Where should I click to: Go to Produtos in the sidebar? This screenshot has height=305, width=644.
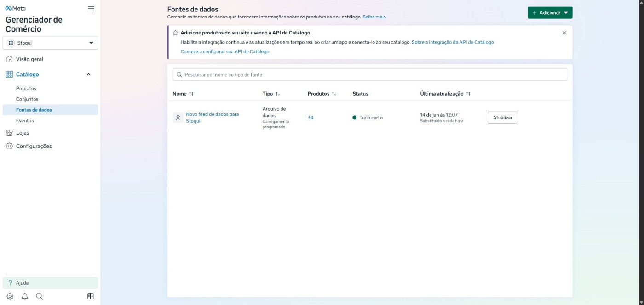[26, 88]
